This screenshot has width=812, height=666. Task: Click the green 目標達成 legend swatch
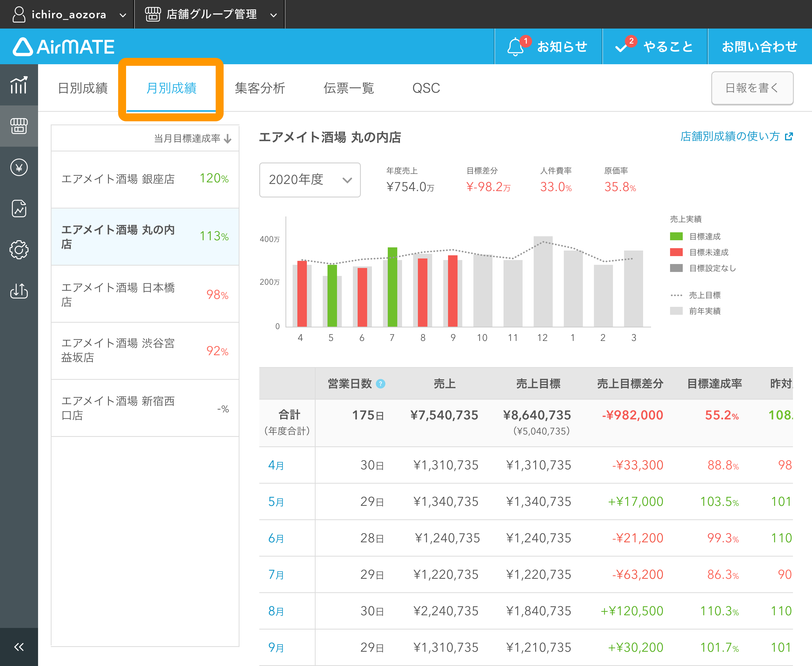click(x=676, y=236)
